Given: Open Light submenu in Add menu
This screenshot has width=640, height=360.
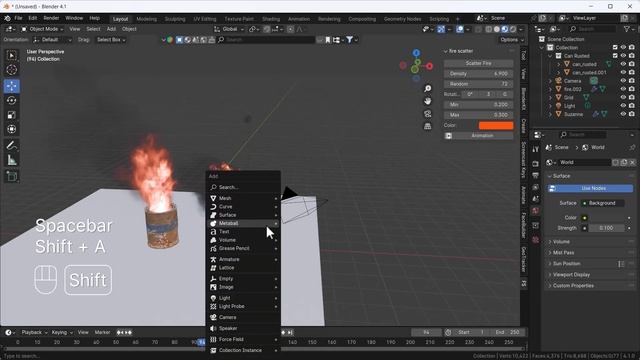Looking at the screenshot, I should [x=243, y=298].
